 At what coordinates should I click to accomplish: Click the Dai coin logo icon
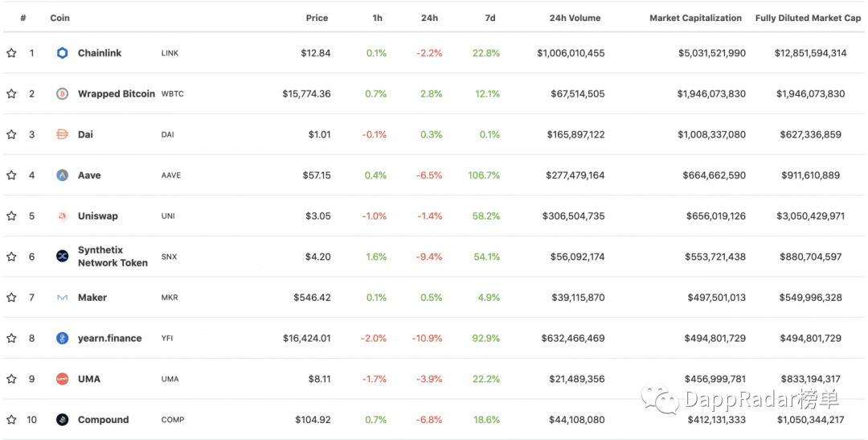click(63, 134)
